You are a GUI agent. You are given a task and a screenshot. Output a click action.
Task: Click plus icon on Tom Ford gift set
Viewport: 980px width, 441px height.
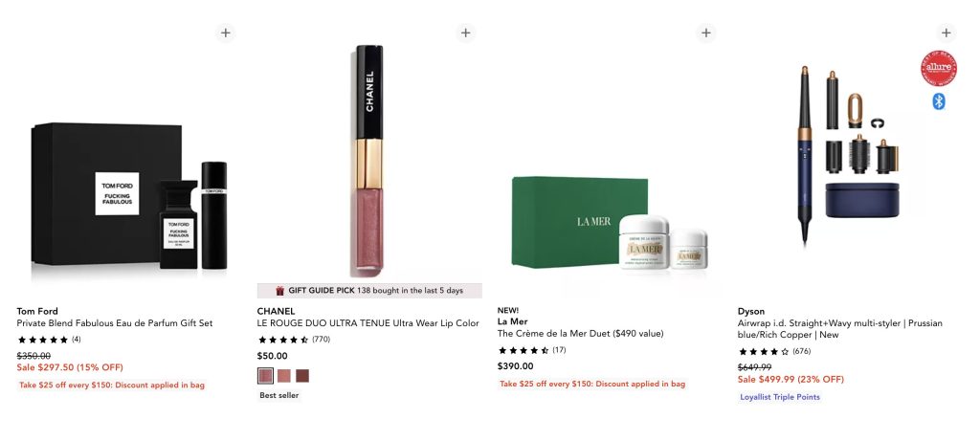coord(226,33)
